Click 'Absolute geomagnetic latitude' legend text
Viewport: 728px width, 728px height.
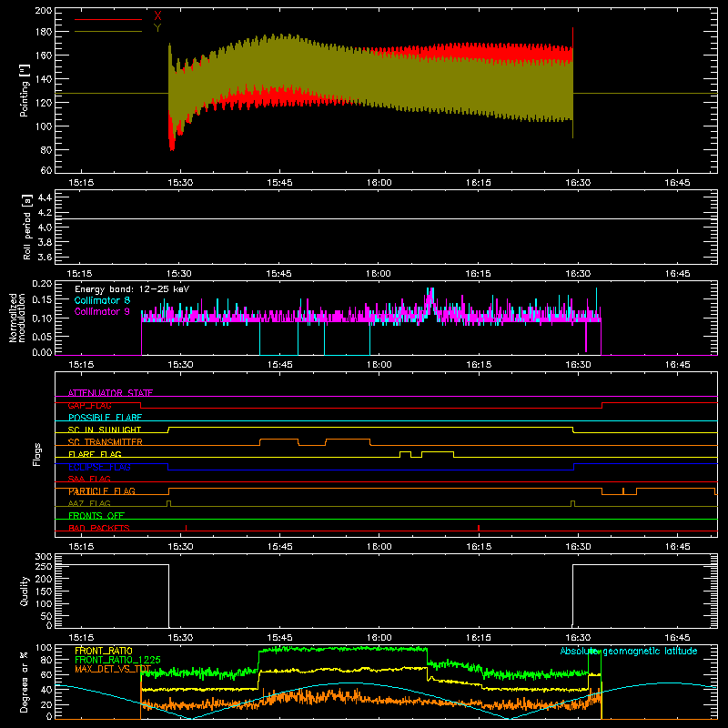629,651
